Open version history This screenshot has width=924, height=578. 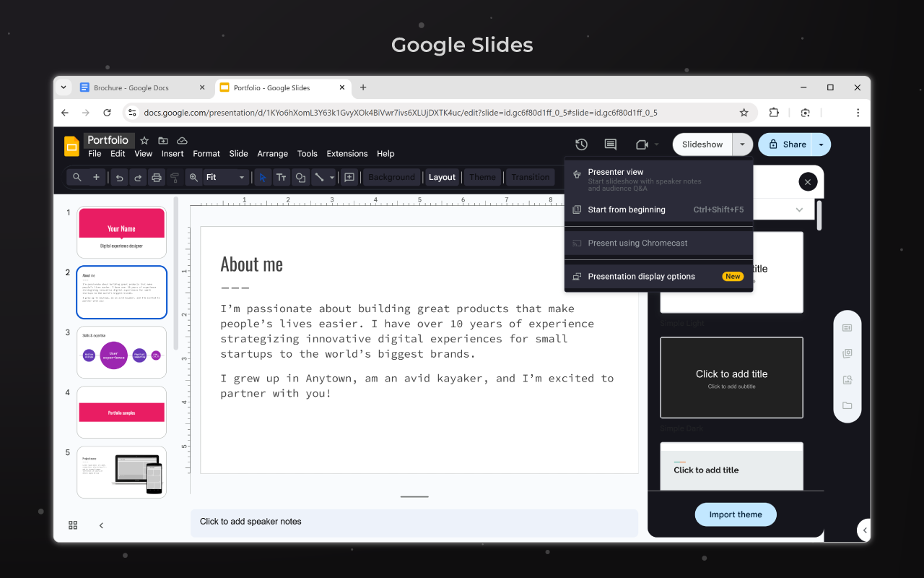581,144
